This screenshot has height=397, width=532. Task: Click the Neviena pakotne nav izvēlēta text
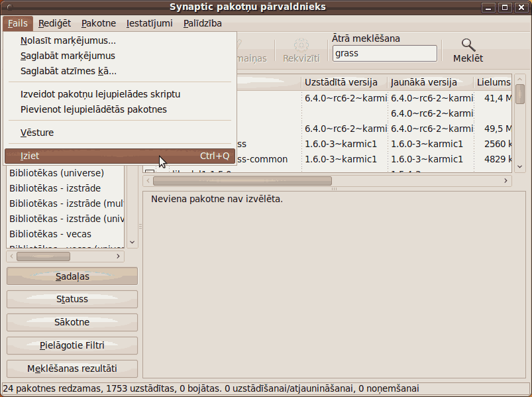pos(217,199)
